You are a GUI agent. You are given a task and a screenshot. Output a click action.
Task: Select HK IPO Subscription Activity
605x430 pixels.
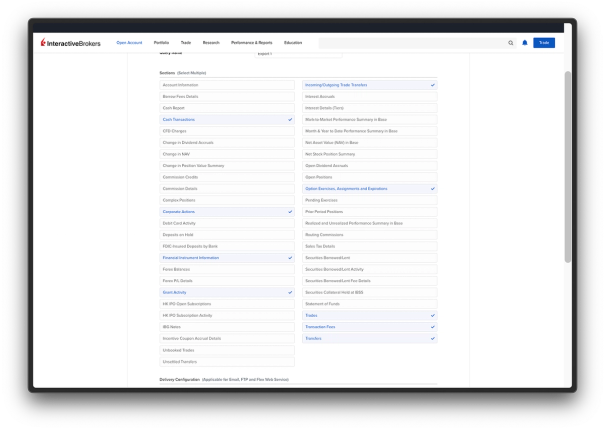[x=227, y=315]
